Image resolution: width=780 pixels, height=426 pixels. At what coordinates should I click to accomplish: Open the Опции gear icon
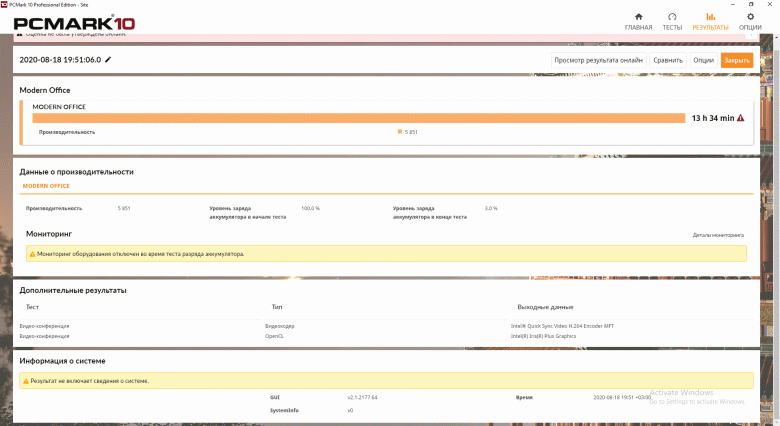[x=750, y=17]
